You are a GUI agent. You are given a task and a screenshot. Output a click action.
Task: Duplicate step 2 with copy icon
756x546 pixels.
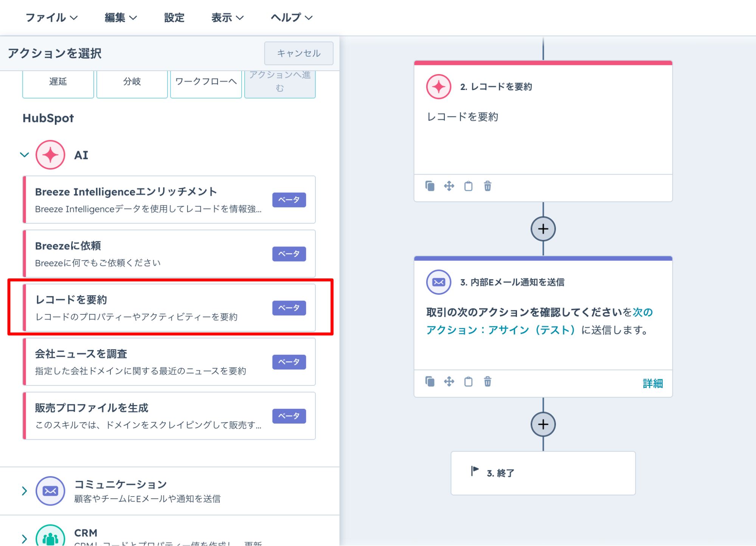click(x=430, y=186)
